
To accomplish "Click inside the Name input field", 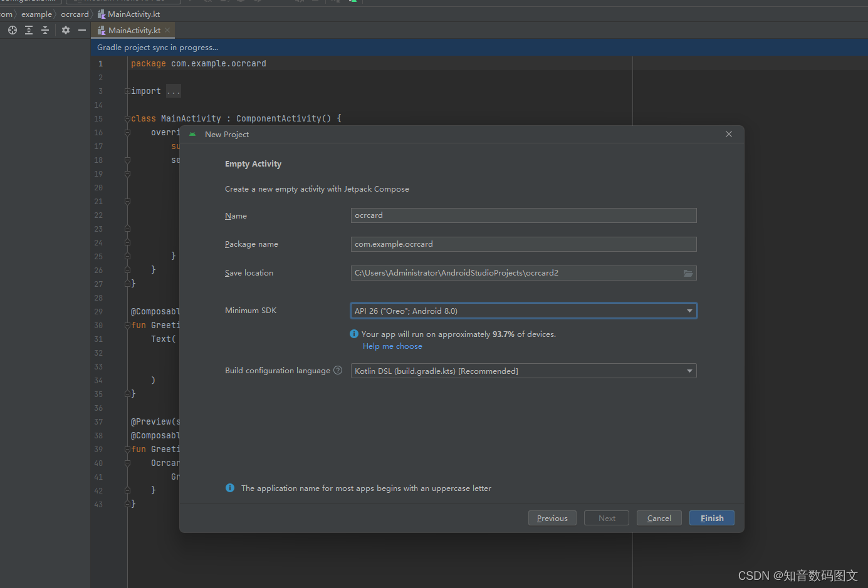I will coord(523,215).
